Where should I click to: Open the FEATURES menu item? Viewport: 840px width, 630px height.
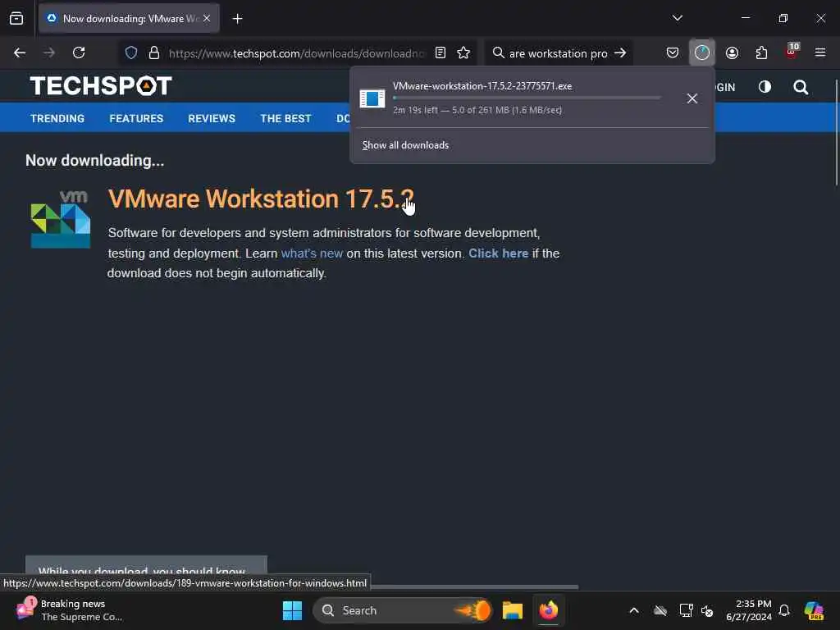click(136, 118)
